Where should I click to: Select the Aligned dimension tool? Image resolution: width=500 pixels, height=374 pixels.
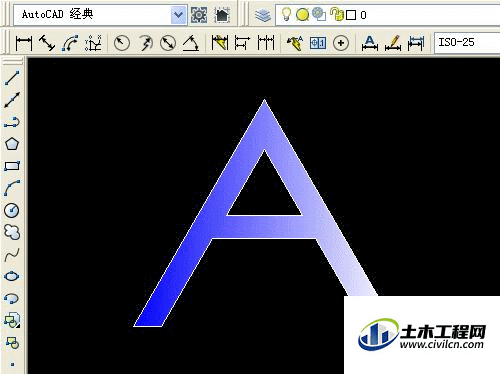pyautogui.click(x=47, y=43)
